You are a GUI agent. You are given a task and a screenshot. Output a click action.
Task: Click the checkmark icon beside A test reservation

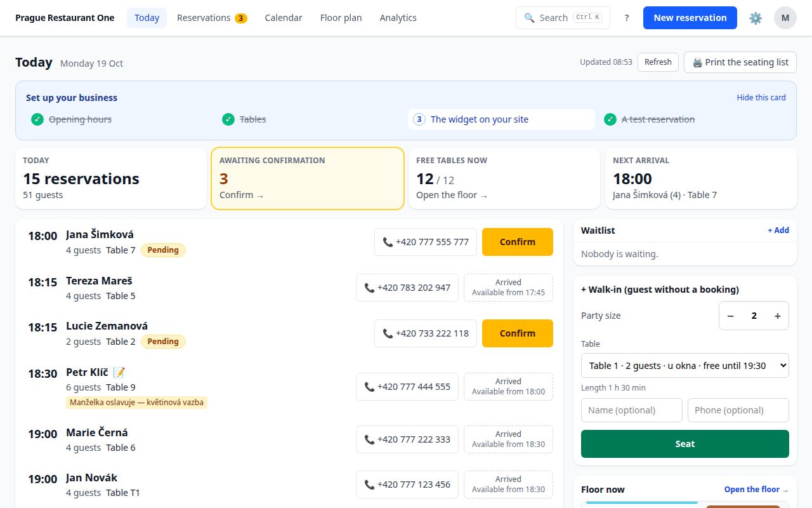tap(610, 119)
